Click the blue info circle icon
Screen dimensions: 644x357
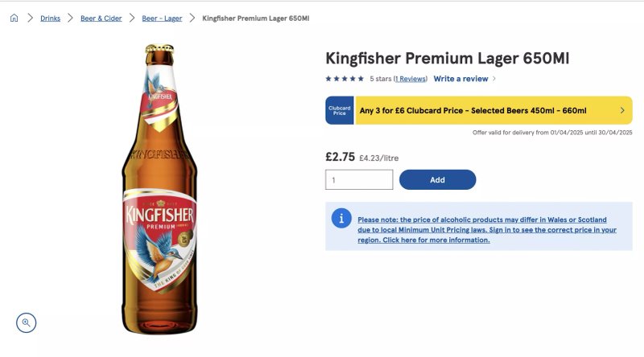coord(341,219)
